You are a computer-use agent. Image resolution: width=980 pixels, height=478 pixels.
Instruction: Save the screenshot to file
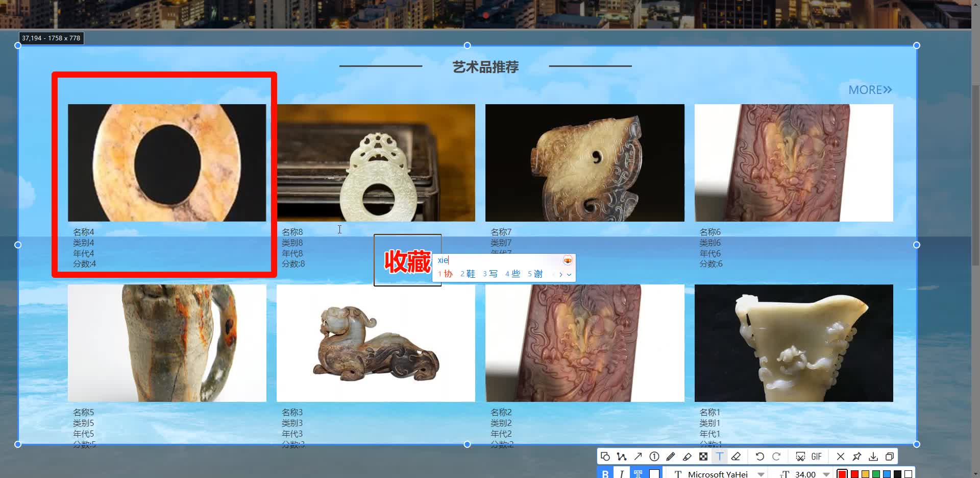pos(873,457)
